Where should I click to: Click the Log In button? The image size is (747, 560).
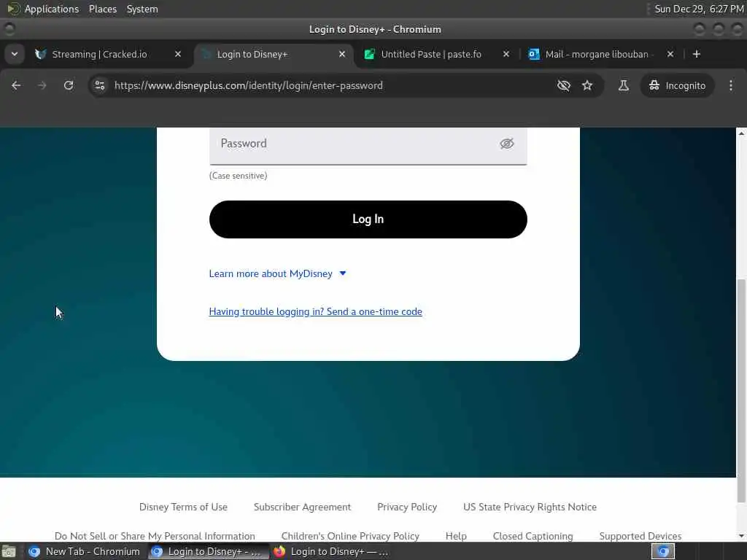[368, 219]
